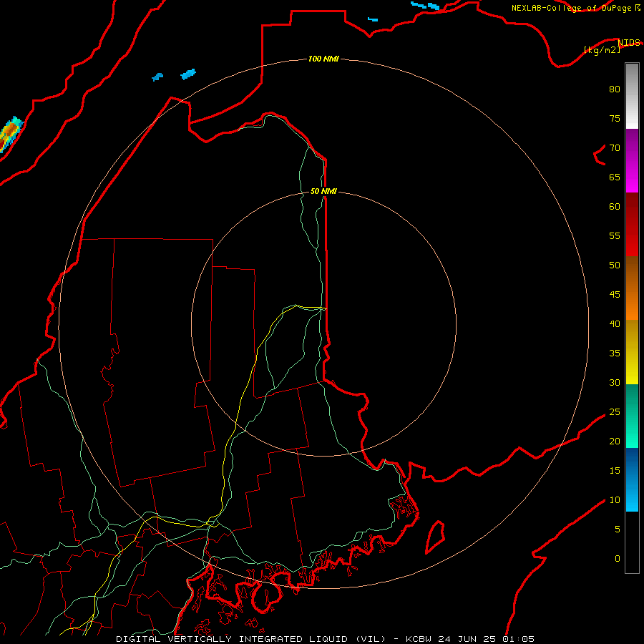The image size is (644, 644).
Task: Click the 5 value on the VIL scale
Action: pos(618,530)
